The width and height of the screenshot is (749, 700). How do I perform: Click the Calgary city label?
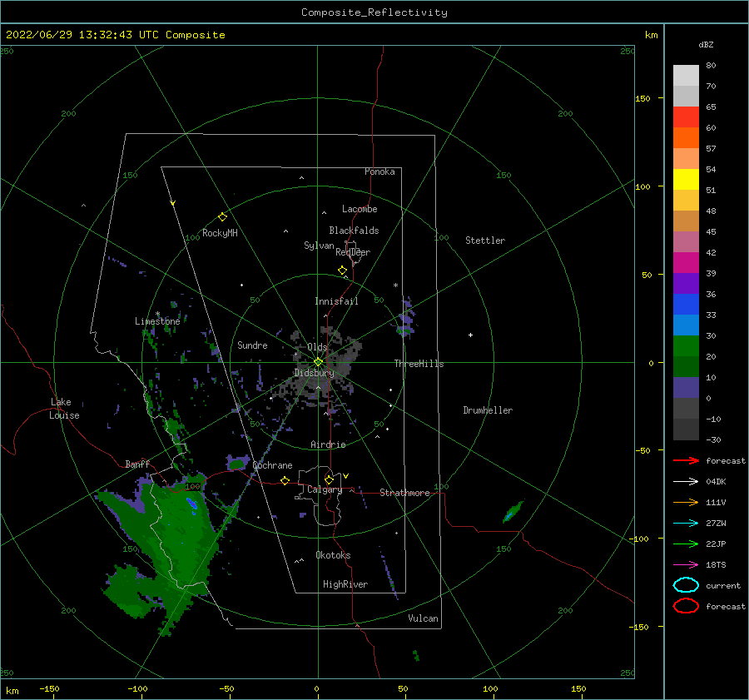tap(325, 489)
